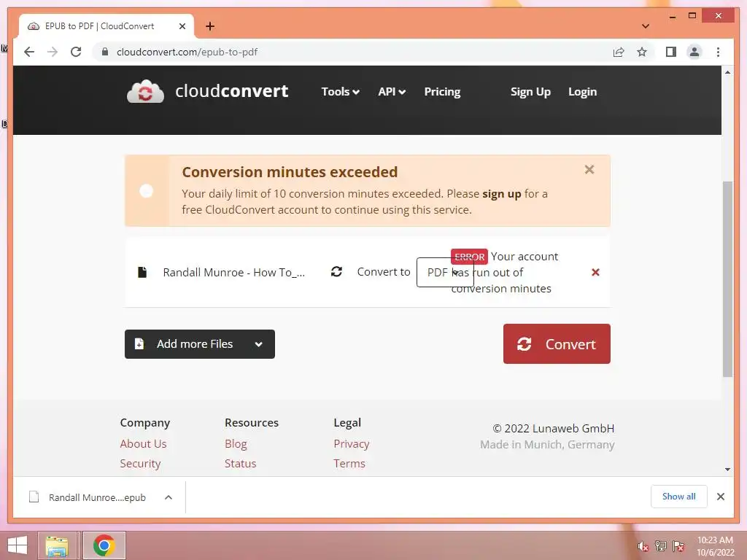Click Login in the header
The height and width of the screenshot is (560, 747).
tap(582, 91)
